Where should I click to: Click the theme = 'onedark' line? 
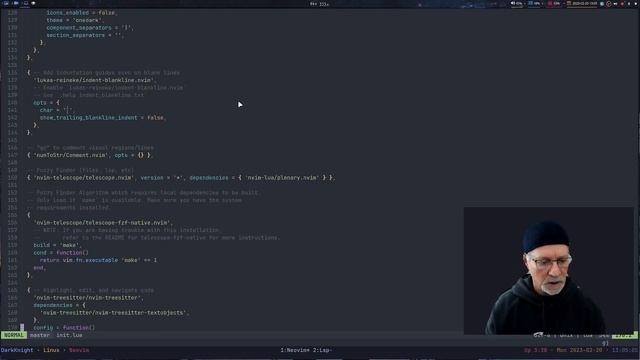(75, 20)
